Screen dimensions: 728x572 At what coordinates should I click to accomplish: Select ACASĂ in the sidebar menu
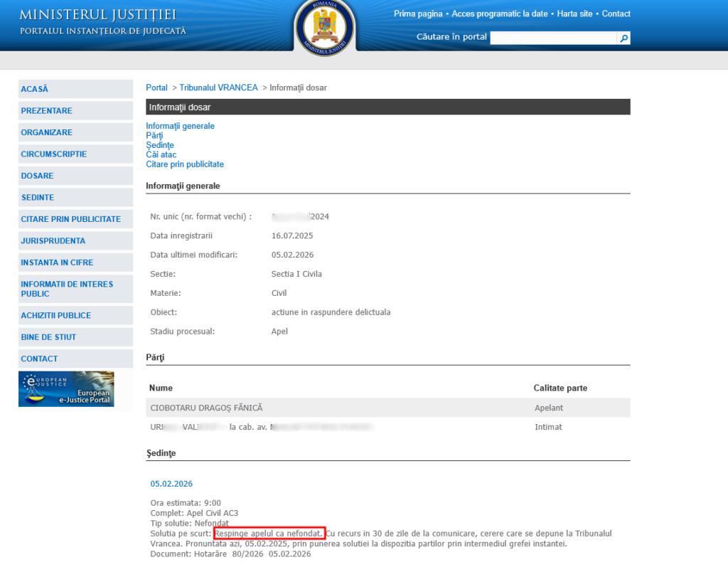[35, 89]
